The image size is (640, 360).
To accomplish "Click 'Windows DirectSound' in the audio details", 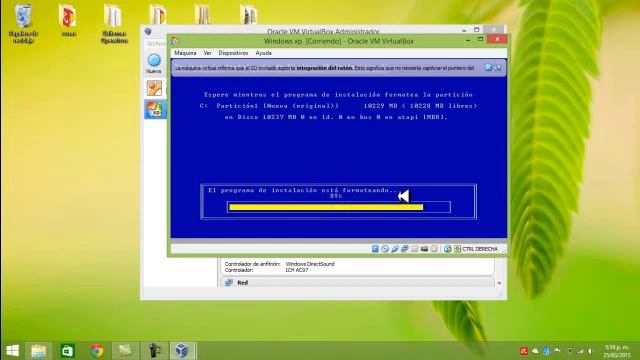I will pyautogui.click(x=310, y=264).
